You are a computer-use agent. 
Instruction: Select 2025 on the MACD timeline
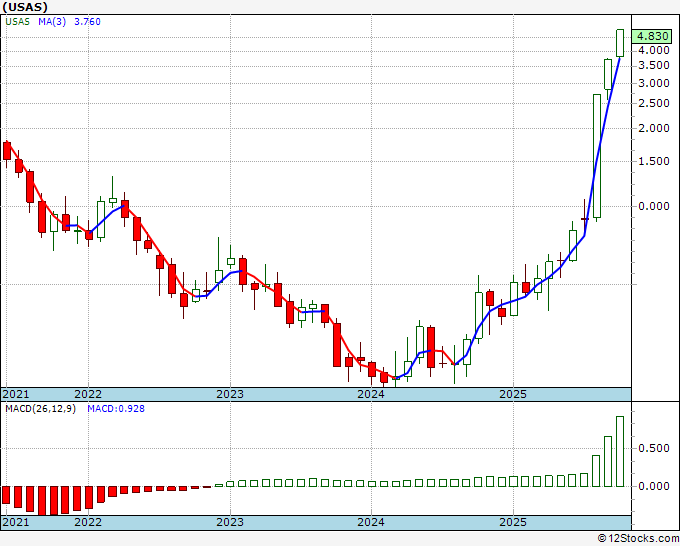click(x=513, y=522)
